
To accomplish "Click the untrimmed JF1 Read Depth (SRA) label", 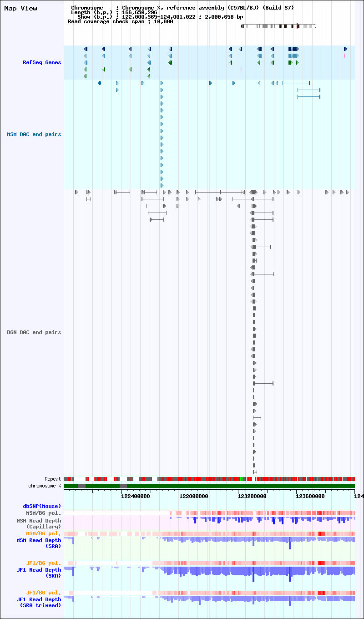I will pos(39,573).
